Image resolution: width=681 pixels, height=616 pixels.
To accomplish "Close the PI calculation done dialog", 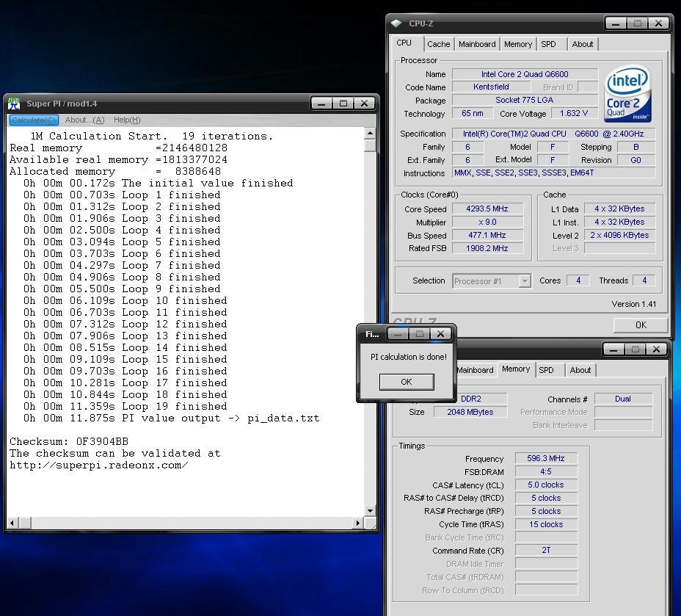I will [x=440, y=333].
